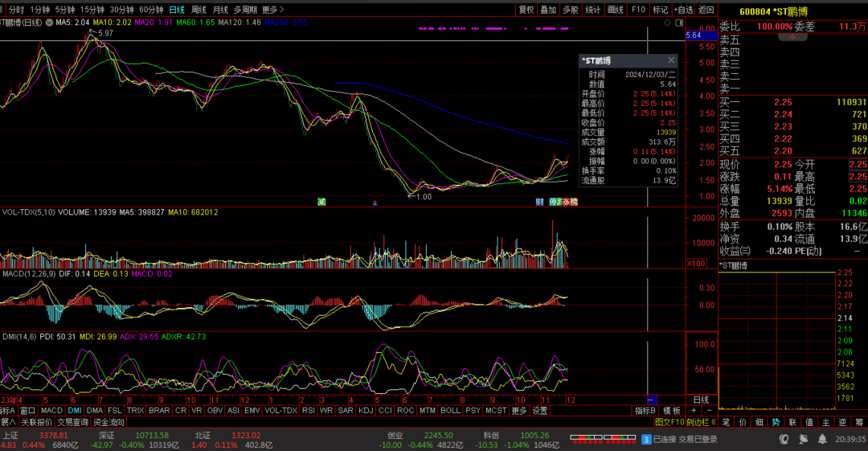Open the 统计 statistics tool

coord(592,10)
